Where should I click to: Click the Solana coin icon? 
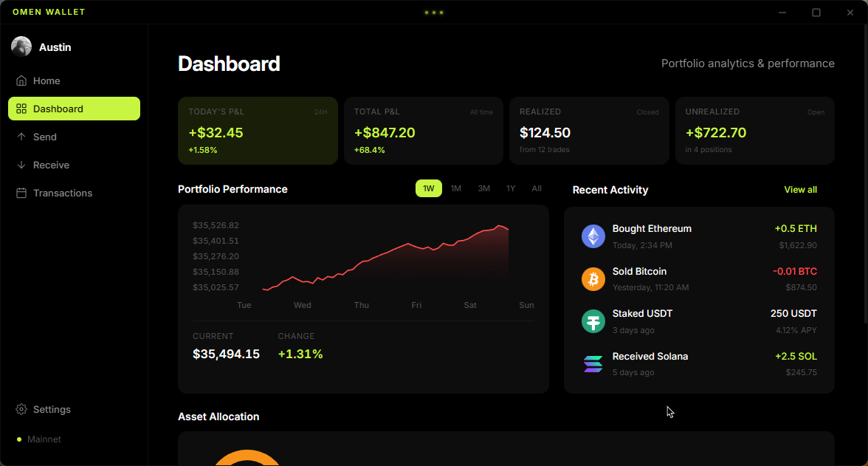pyautogui.click(x=593, y=364)
